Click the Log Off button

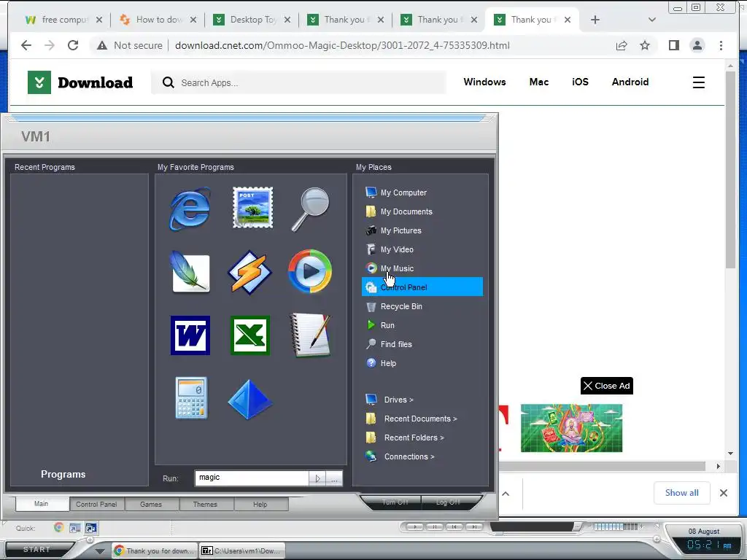coord(448,502)
